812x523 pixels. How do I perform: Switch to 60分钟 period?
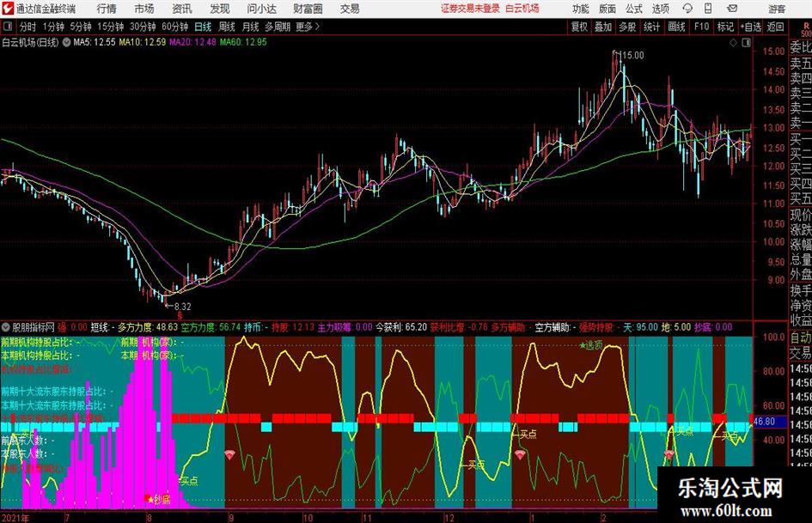click(x=175, y=27)
